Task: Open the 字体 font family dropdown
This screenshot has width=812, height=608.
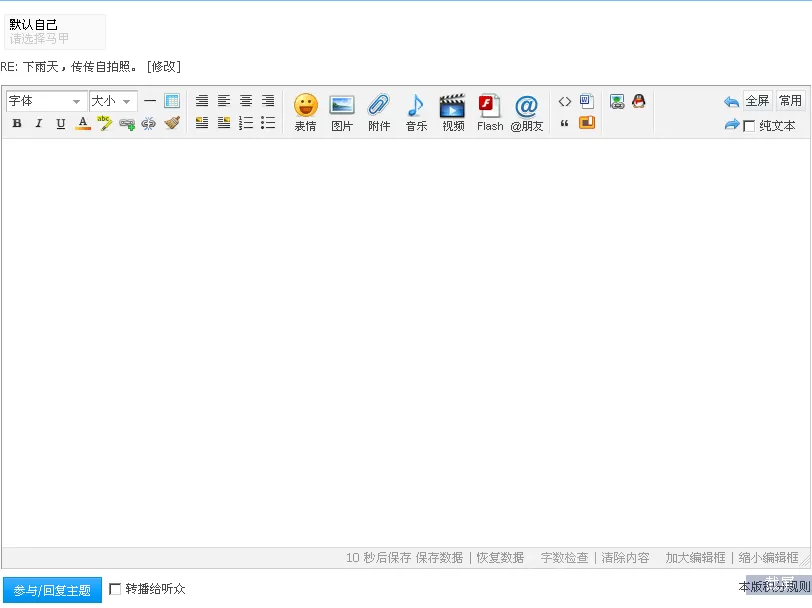Action: pyautogui.click(x=44, y=100)
